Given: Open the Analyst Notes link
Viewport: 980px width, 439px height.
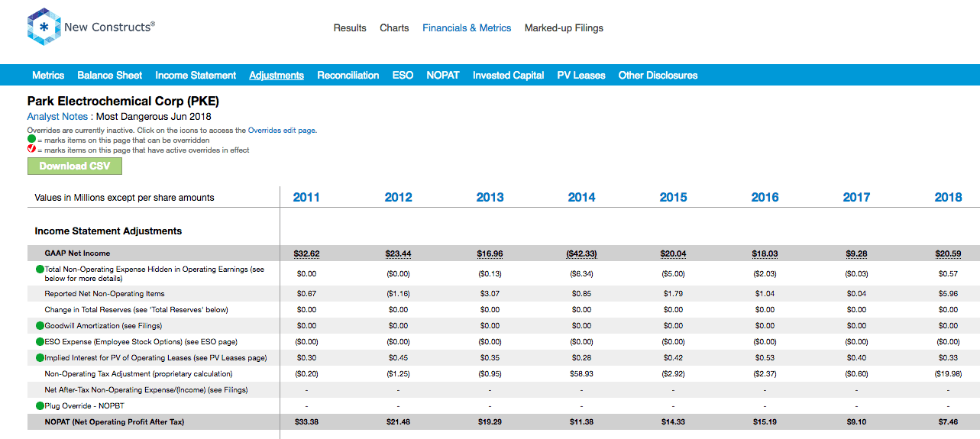Looking at the screenshot, I should (57, 117).
